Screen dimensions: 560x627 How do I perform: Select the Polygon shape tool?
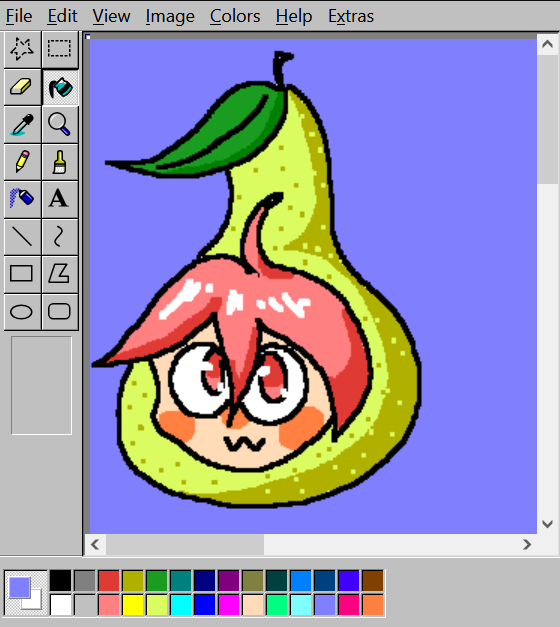pos(60,274)
